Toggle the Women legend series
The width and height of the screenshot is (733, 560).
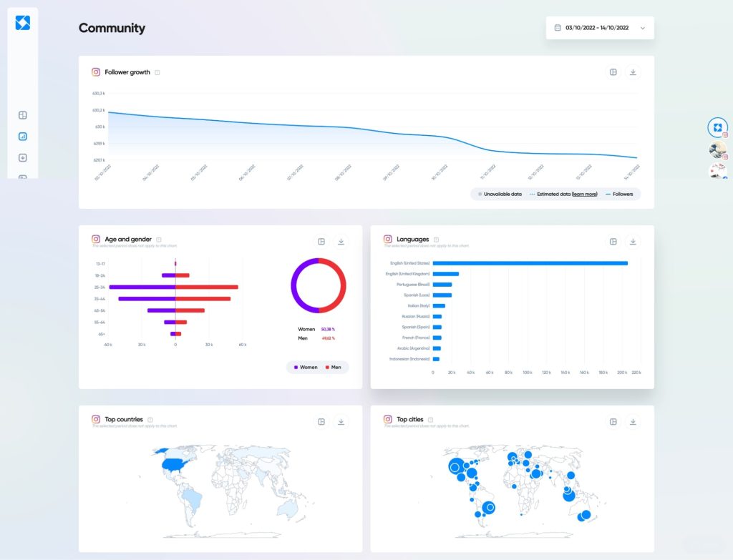point(305,367)
